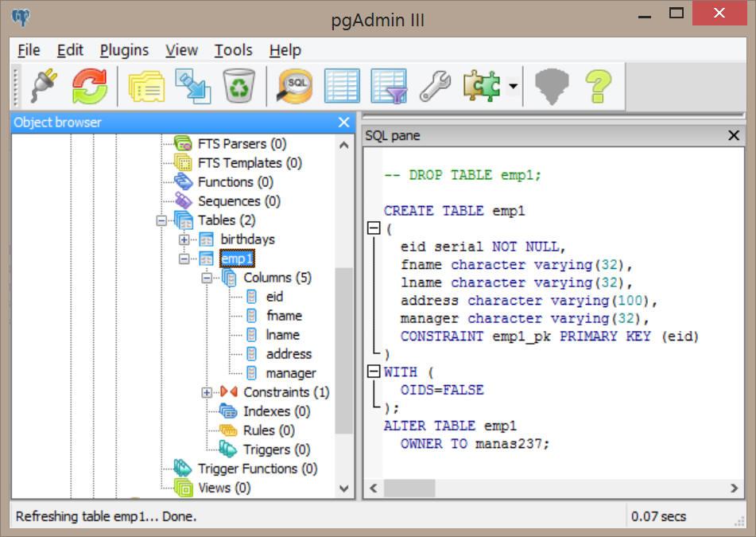Select the Views (0) tree item
Image resolution: width=756 pixels, height=537 pixels.
click(x=224, y=488)
